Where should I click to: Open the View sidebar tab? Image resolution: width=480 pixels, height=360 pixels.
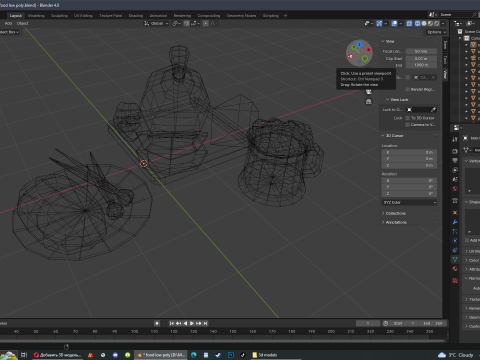pos(445,74)
